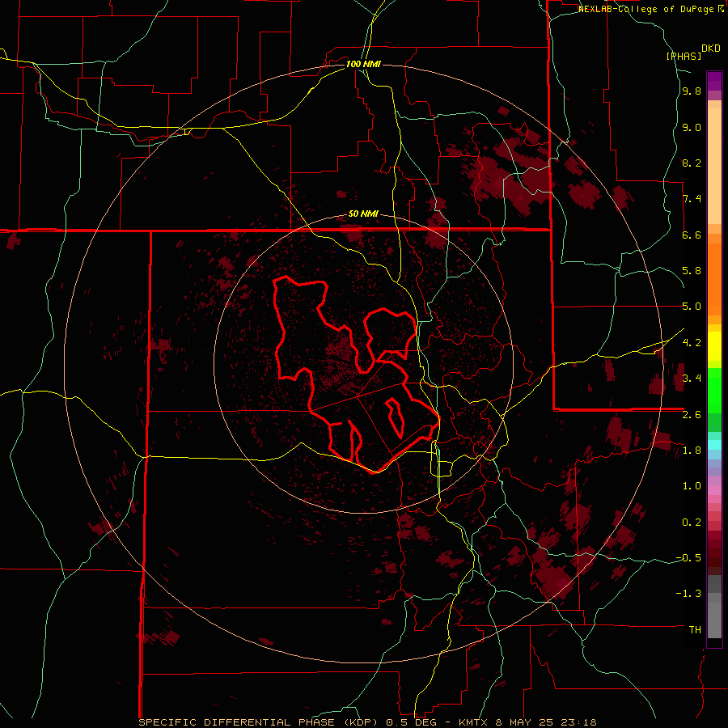Click the -0.5 scale value
Image resolution: width=728 pixels, height=728 pixels.
click(688, 557)
